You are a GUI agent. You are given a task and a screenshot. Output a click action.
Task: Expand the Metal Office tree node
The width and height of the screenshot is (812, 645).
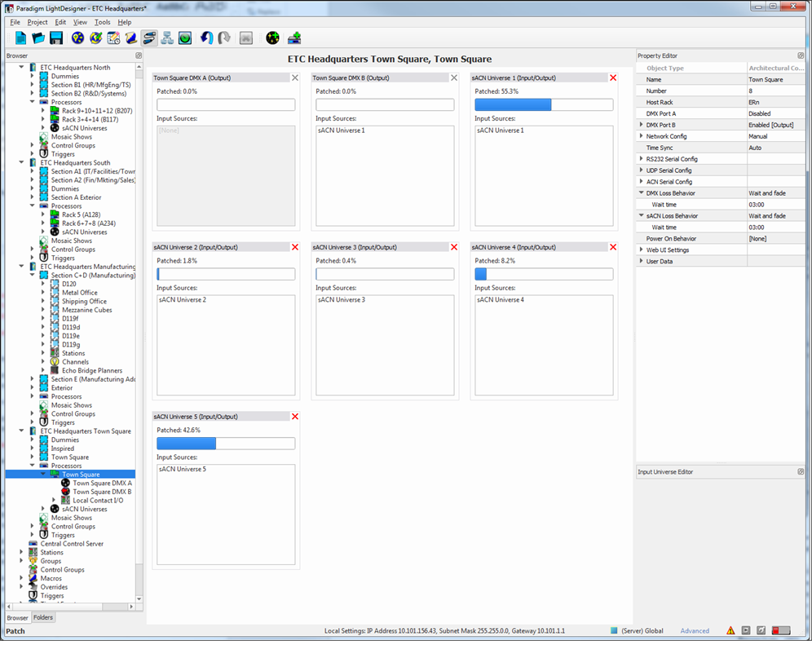coord(43,292)
